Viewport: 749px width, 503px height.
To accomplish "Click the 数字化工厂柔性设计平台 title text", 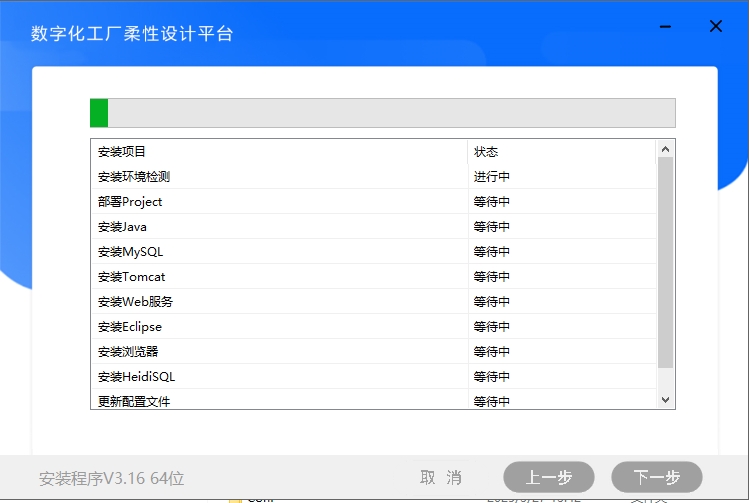I will click(132, 33).
